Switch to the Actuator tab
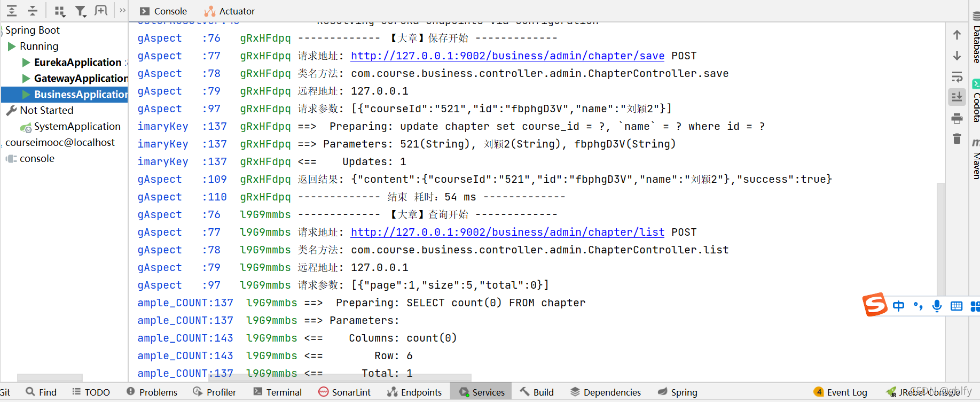980x402 pixels. pos(230,11)
